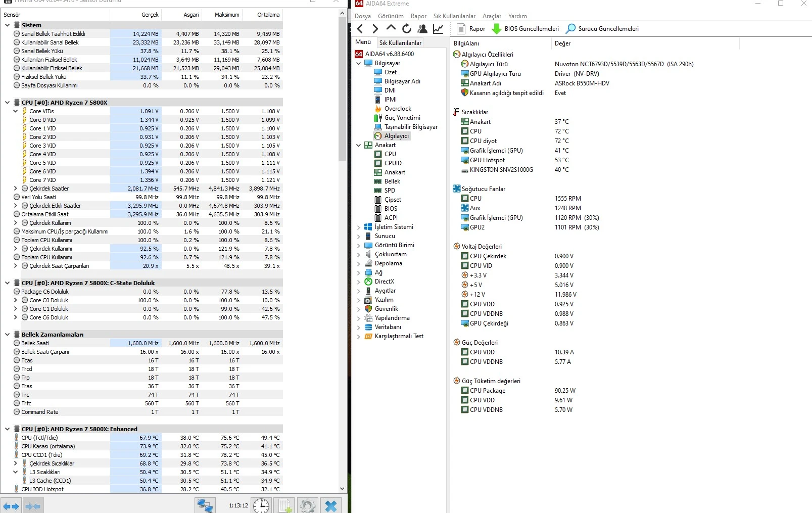Close HWiNFO sensors with blue X button

pos(331,505)
